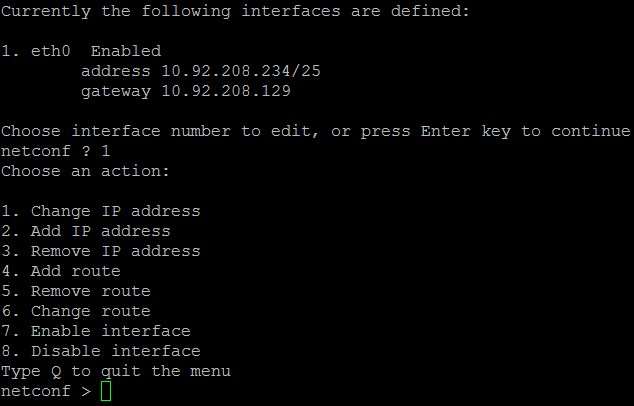Click the green cursor at the netconf prompt
634x406 pixels.
tap(107, 391)
